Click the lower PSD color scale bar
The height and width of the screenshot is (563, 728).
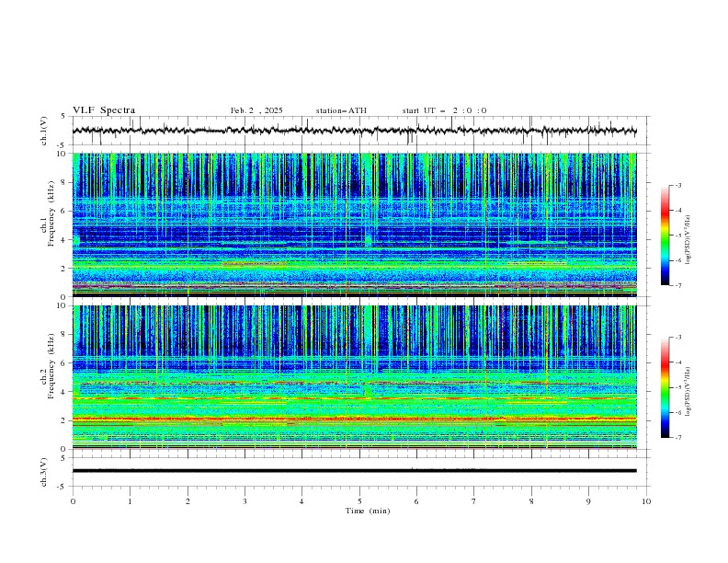665,387
